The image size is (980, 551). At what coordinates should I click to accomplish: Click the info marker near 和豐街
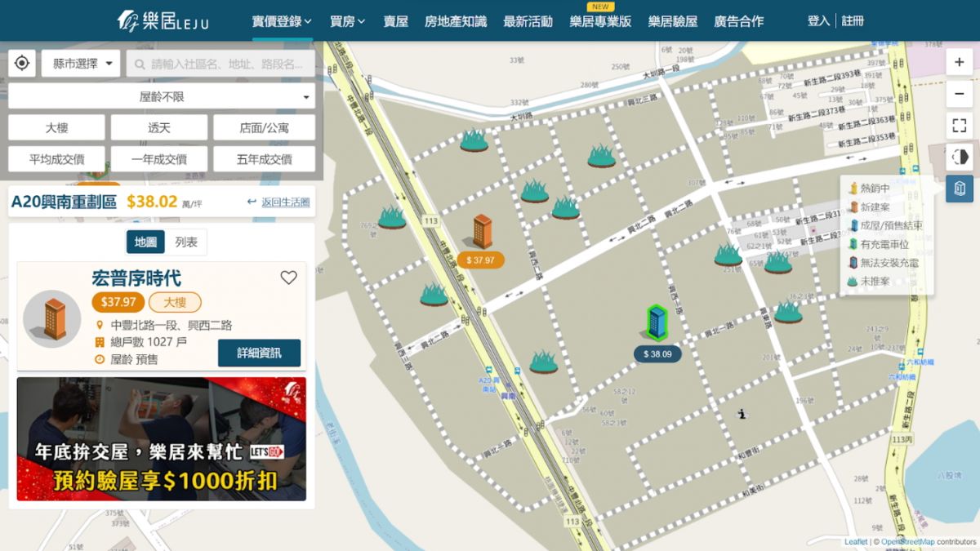pyautogui.click(x=742, y=414)
